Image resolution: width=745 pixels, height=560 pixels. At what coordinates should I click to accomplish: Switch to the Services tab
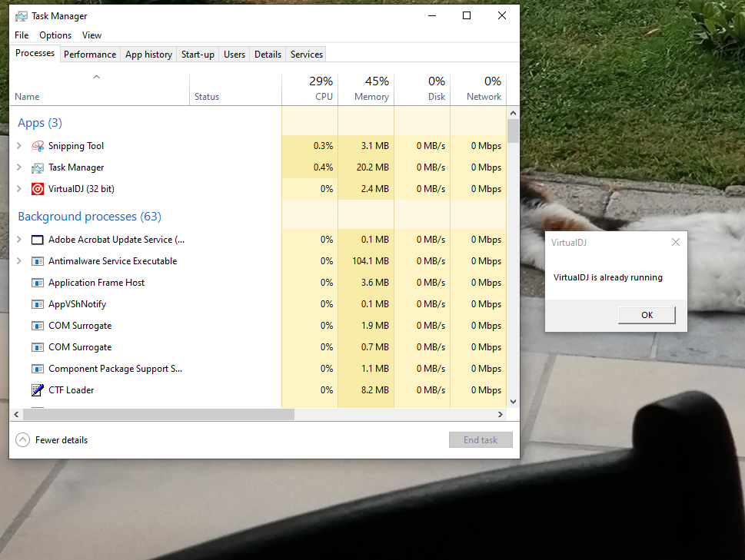[x=307, y=55]
